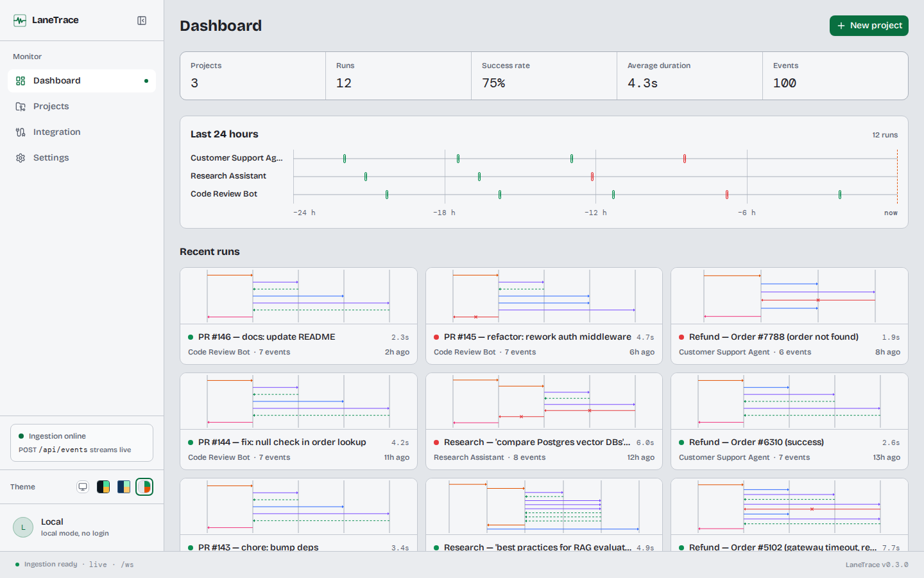This screenshot has height=578, width=924.
Task: Click the Dashboard grid icon in sidebar
Action: pyautogui.click(x=21, y=81)
